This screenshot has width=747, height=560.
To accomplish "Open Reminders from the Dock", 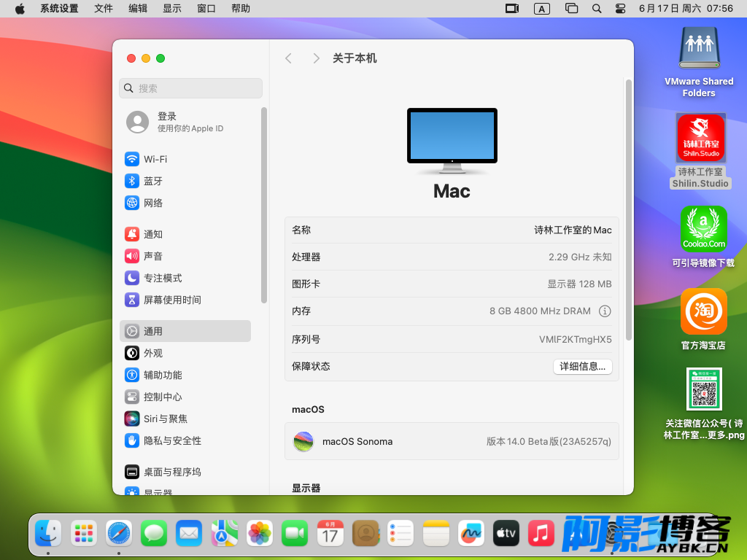I will click(400, 533).
